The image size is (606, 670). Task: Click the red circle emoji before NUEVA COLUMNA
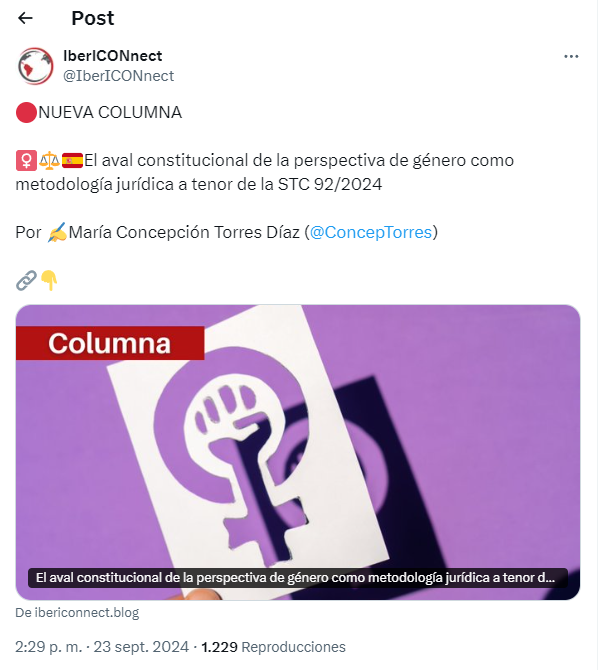[x=26, y=113]
